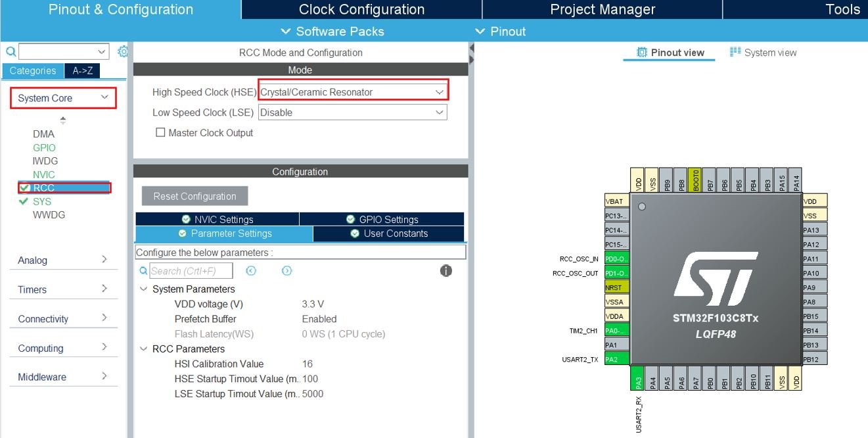Click the PA9 pin on the chip
Screen dimensions: 868x438
[x=815, y=288]
